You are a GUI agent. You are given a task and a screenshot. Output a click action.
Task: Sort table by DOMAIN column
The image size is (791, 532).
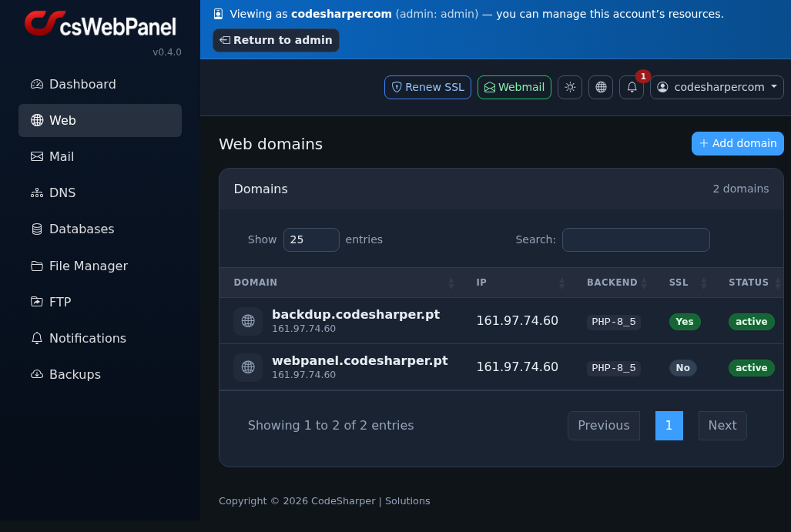[x=340, y=283]
